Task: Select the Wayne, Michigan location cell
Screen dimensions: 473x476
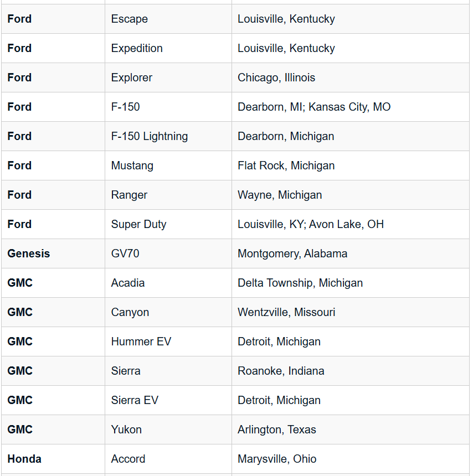Action: 280,195
